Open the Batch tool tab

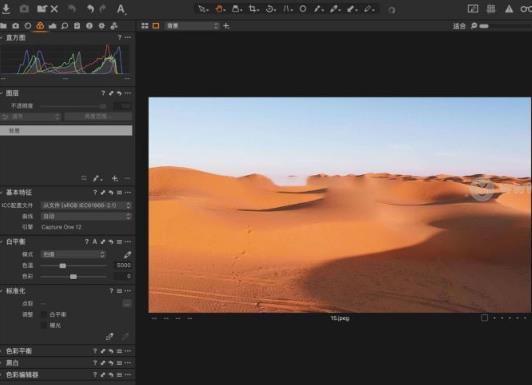point(114,26)
